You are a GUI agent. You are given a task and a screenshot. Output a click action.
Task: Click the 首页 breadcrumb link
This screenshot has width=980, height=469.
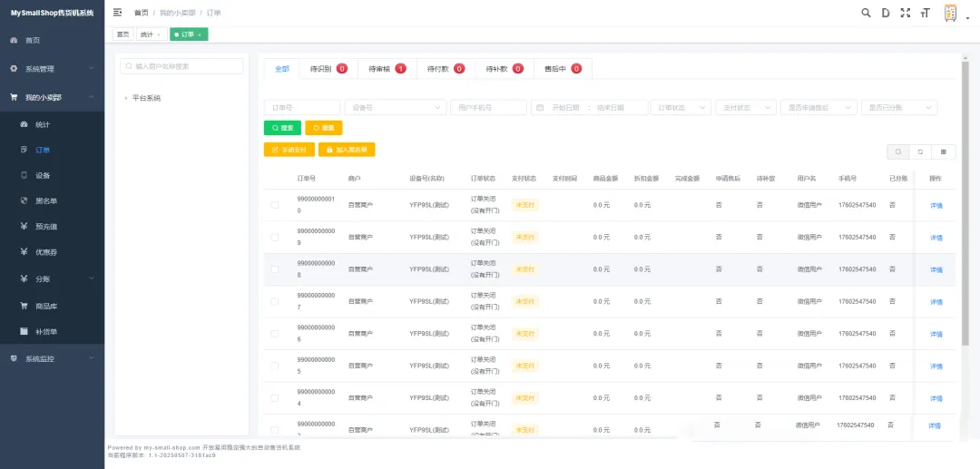(x=142, y=13)
